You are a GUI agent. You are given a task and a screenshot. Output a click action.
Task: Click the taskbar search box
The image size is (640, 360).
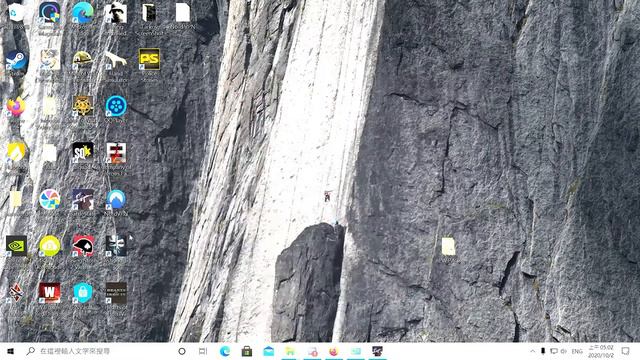[x=98, y=351]
